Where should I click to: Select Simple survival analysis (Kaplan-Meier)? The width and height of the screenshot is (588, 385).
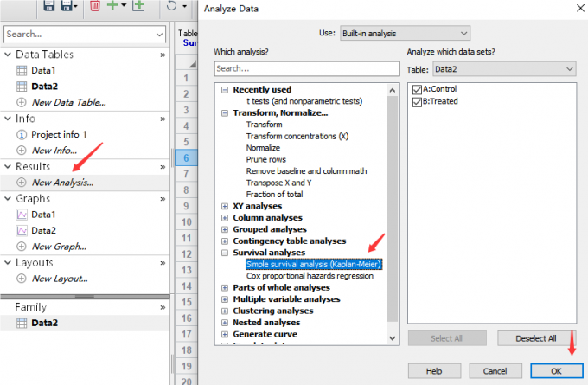click(314, 264)
